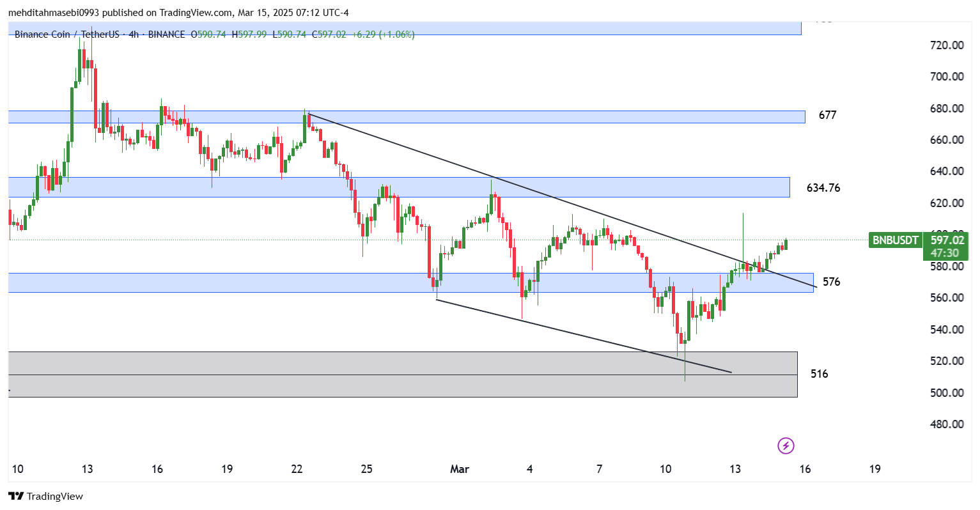
Task: Click the 520.00 price axis label
Action: (947, 361)
